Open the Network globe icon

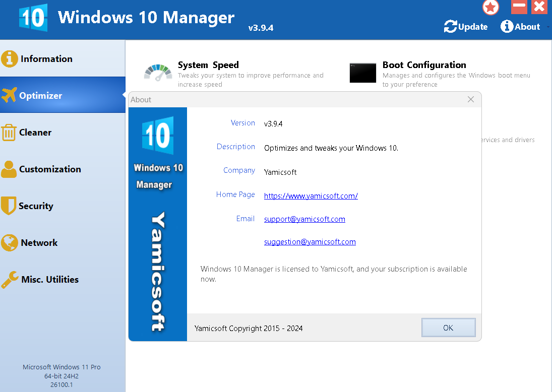click(10, 242)
